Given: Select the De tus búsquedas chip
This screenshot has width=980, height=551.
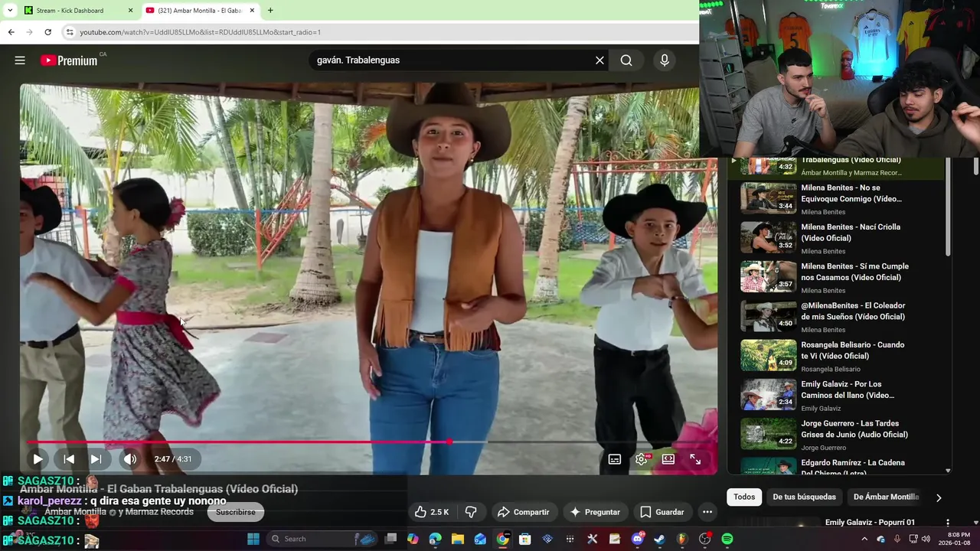Looking at the screenshot, I should (805, 497).
